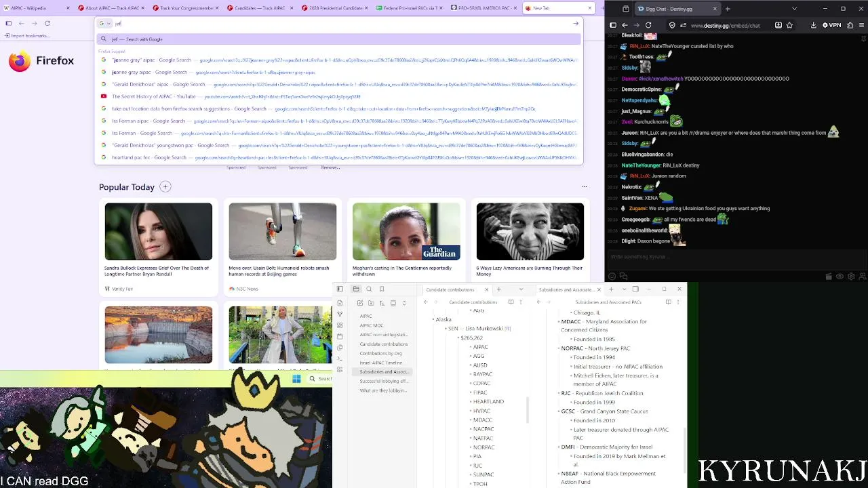868x488 pixels.
Task: Create new note in Obsidian explorer
Action: (x=360, y=303)
